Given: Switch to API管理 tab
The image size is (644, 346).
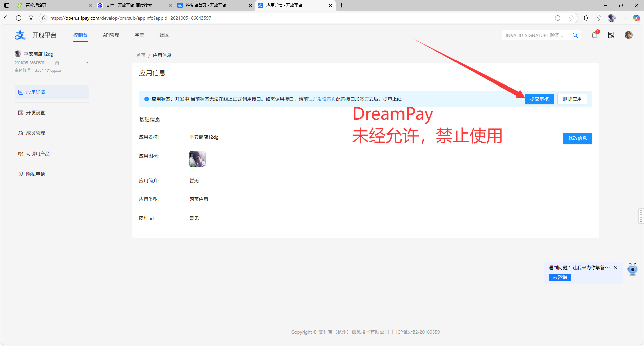Looking at the screenshot, I should (111, 35).
